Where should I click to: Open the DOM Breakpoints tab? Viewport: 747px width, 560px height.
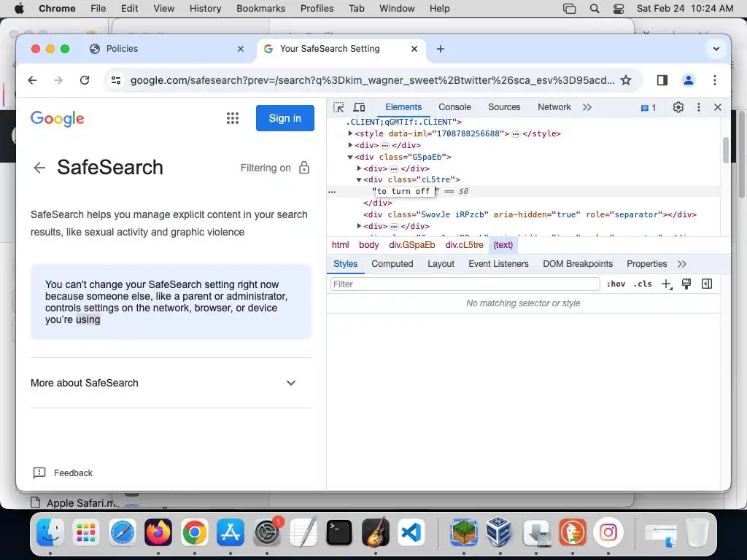578,264
